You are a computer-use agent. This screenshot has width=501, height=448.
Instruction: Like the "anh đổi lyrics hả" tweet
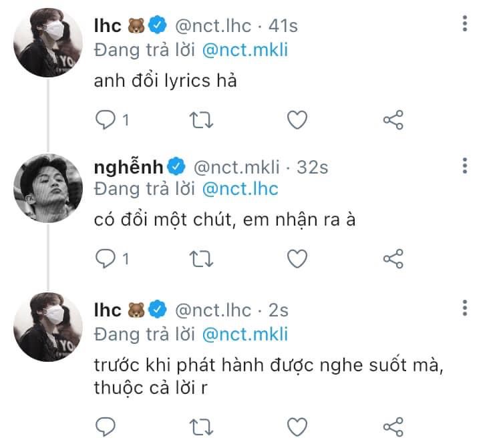click(x=297, y=120)
